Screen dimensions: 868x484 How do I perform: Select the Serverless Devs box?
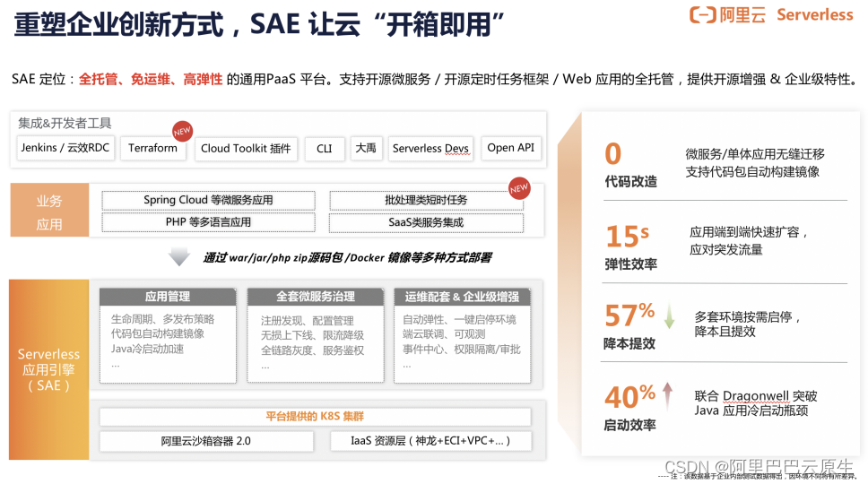pos(430,149)
